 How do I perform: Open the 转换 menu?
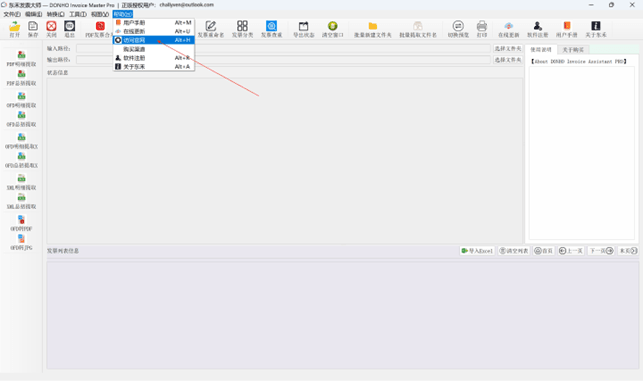coord(55,14)
